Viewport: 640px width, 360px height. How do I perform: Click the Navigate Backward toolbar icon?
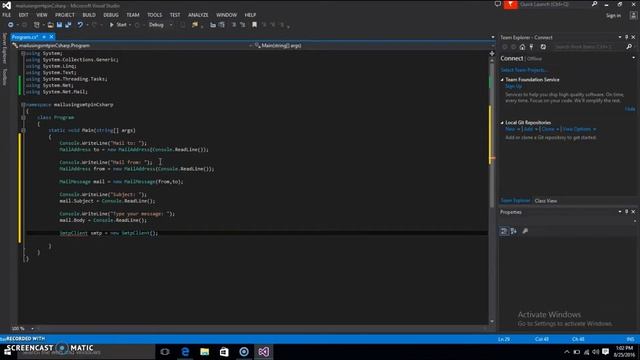(x=11, y=25)
